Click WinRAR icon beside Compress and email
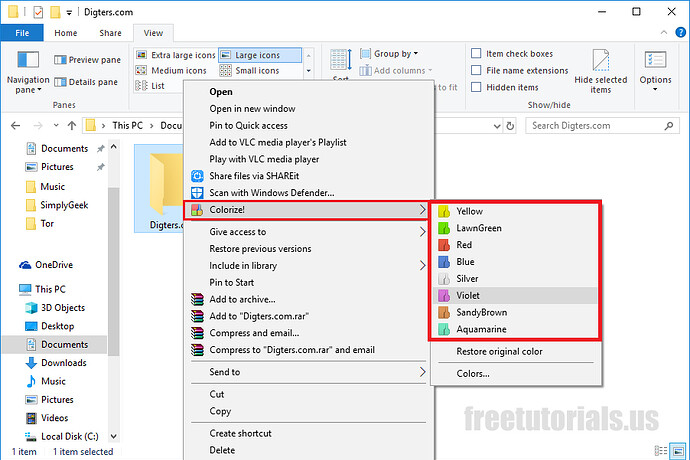This screenshot has height=460, width=690. [197, 333]
